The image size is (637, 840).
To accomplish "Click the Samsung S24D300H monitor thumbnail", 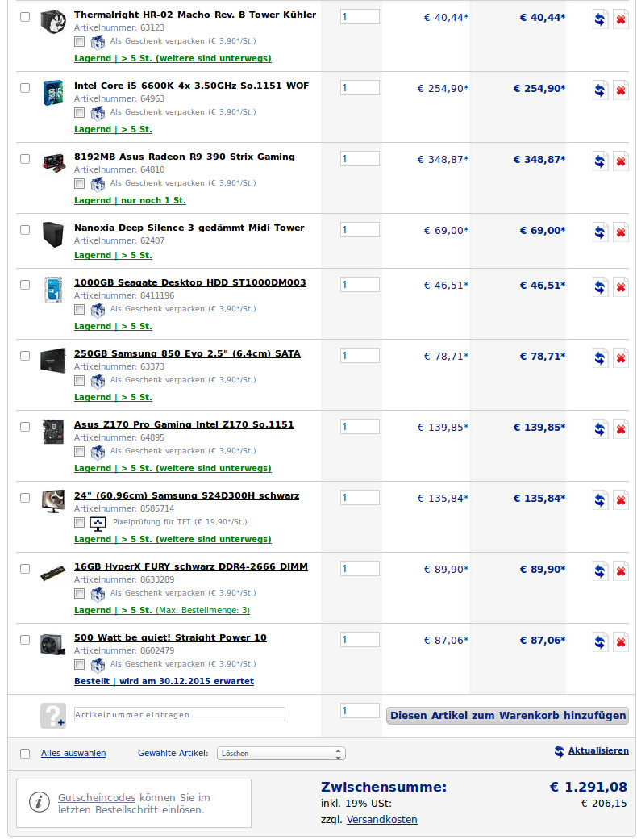I will pos(53,501).
